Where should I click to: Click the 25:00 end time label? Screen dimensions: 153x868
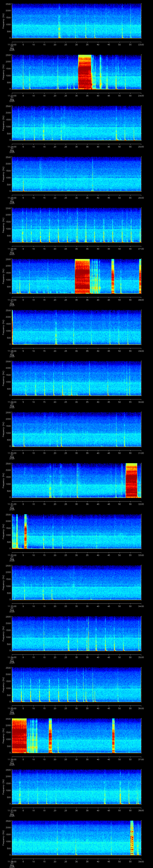[141, 147]
